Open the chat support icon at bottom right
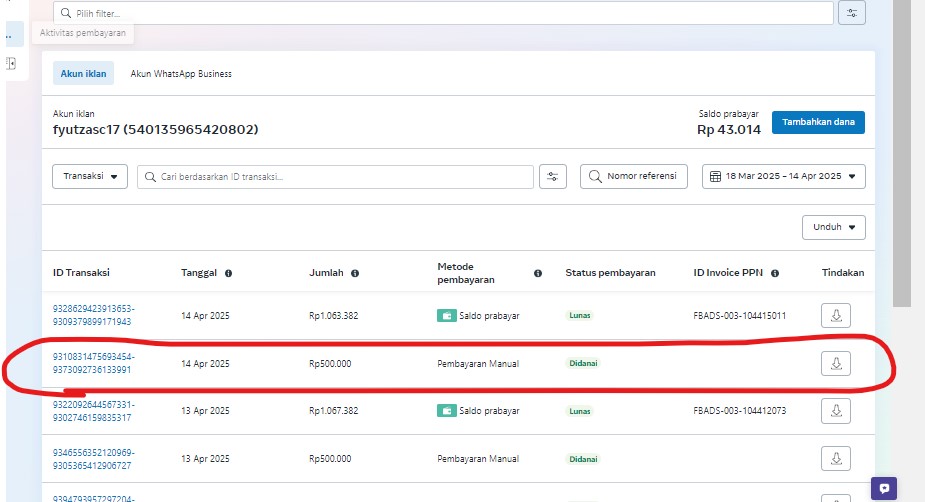The width and height of the screenshot is (925, 502). [883, 488]
